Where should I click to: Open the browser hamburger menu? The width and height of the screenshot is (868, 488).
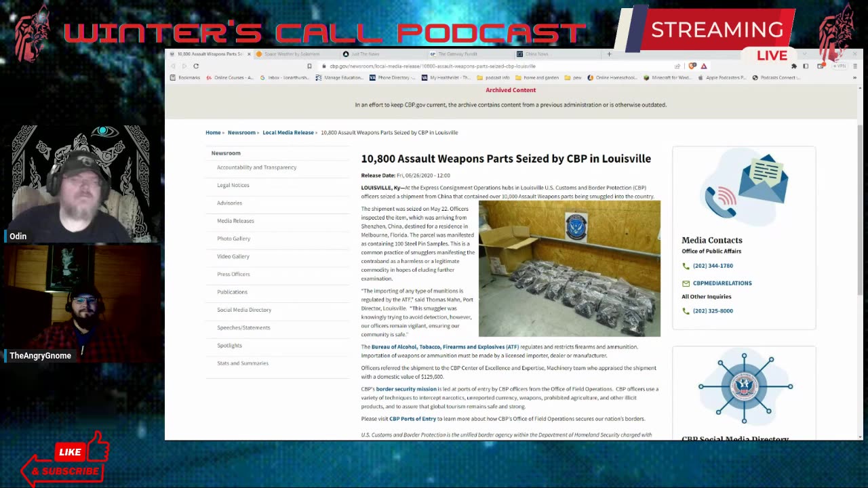(854, 66)
